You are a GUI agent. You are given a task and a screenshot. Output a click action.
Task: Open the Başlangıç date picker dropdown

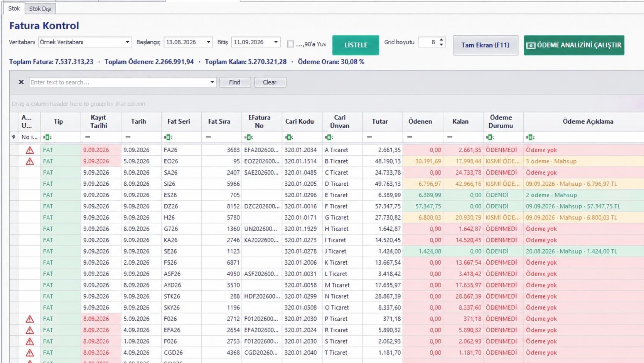click(208, 42)
